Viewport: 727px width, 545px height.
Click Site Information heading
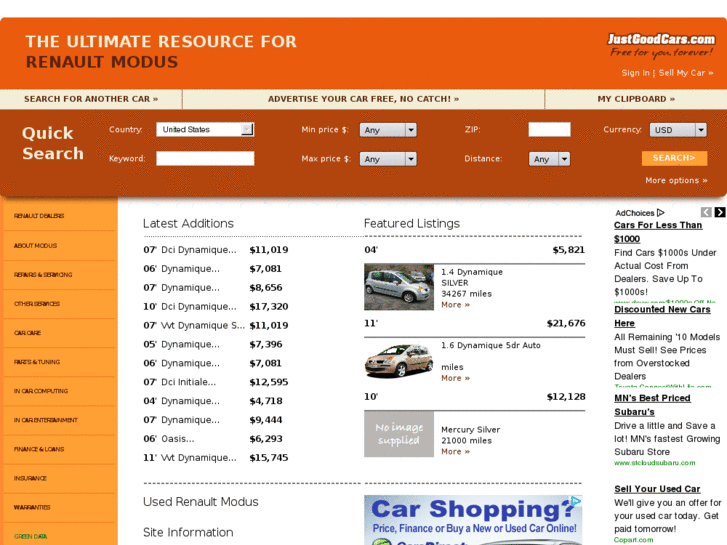[x=188, y=532]
